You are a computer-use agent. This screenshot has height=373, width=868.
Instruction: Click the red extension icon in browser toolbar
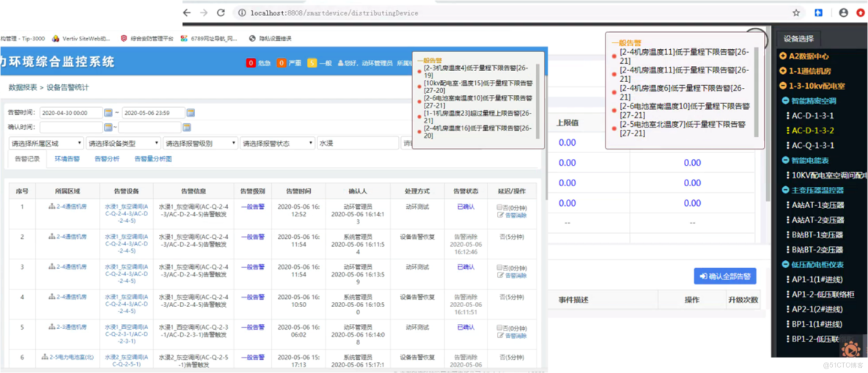(860, 12)
